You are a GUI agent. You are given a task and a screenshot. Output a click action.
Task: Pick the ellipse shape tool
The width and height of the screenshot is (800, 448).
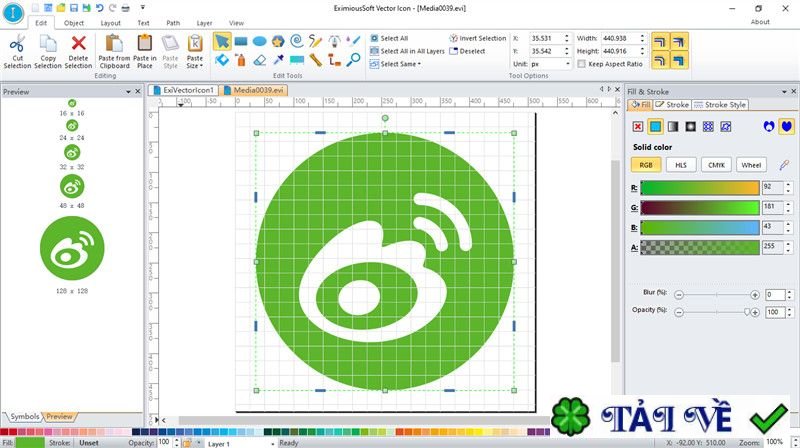tap(259, 41)
